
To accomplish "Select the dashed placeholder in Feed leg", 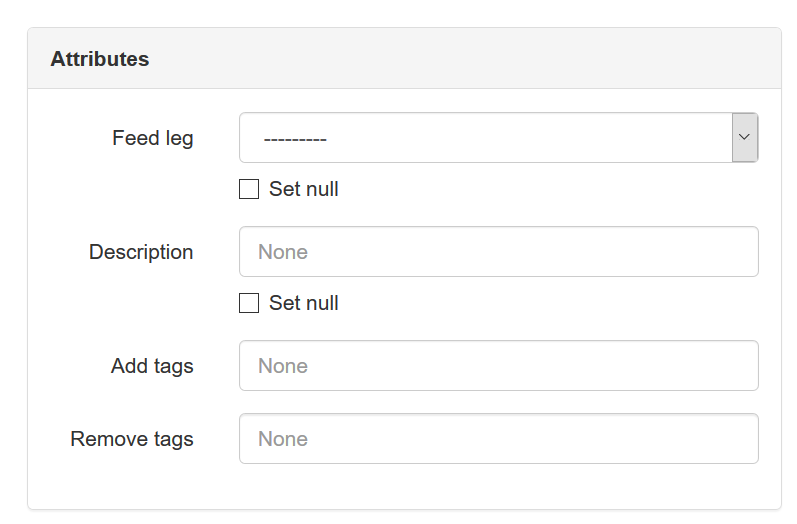I will pyautogui.click(x=296, y=139).
